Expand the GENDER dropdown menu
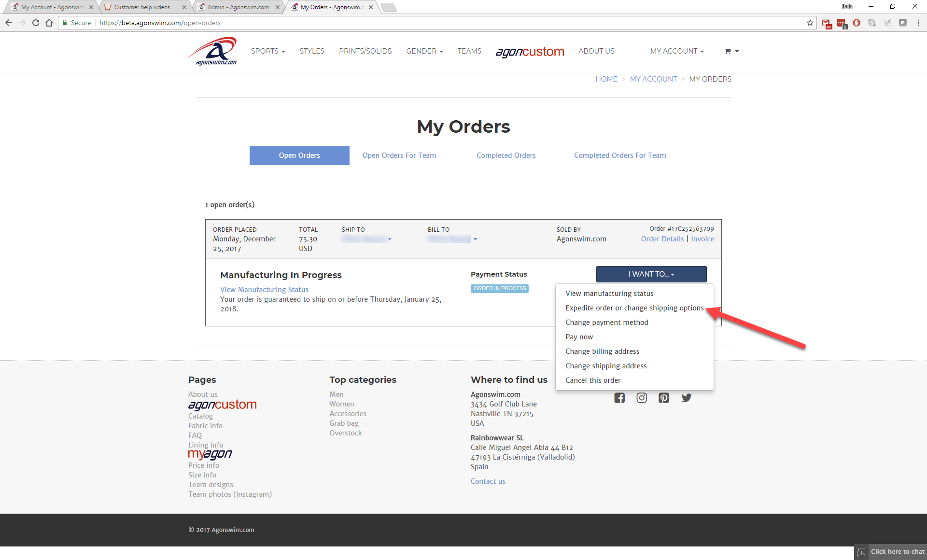The width and height of the screenshot is (927, 560). point(424,51)
